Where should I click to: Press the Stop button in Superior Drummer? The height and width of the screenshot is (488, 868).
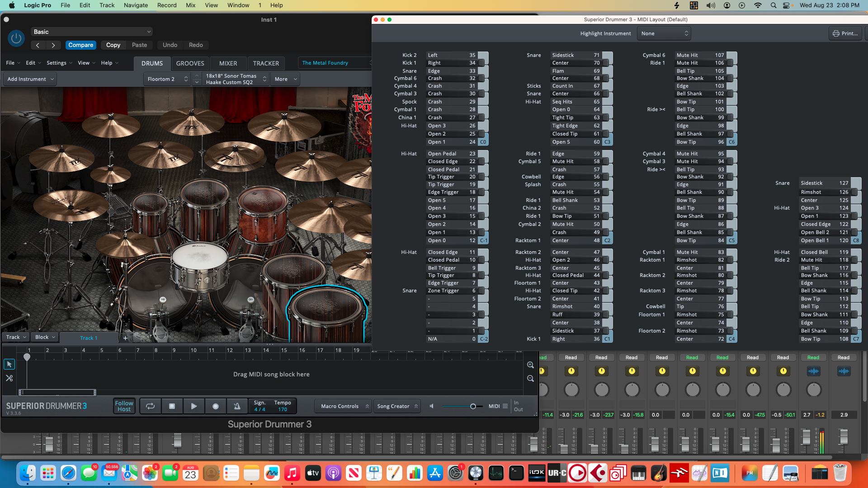(172, 406)
